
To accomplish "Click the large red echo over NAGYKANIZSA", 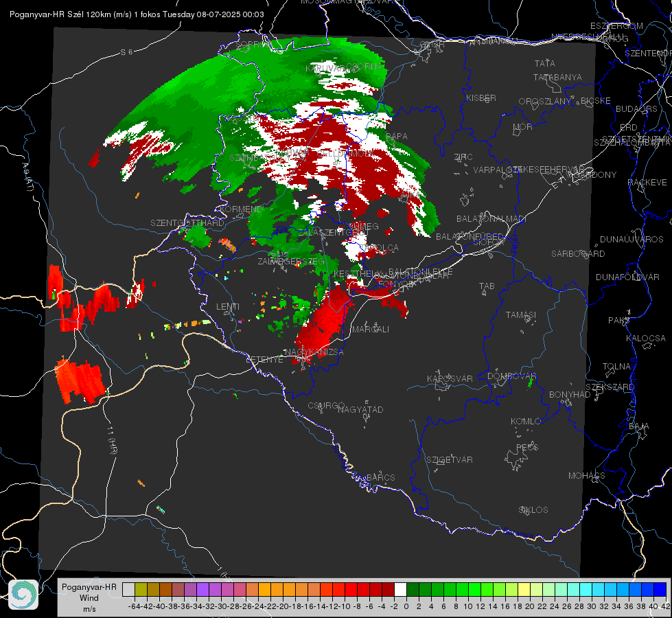I will pyautogui.click(x=325, y=323).
